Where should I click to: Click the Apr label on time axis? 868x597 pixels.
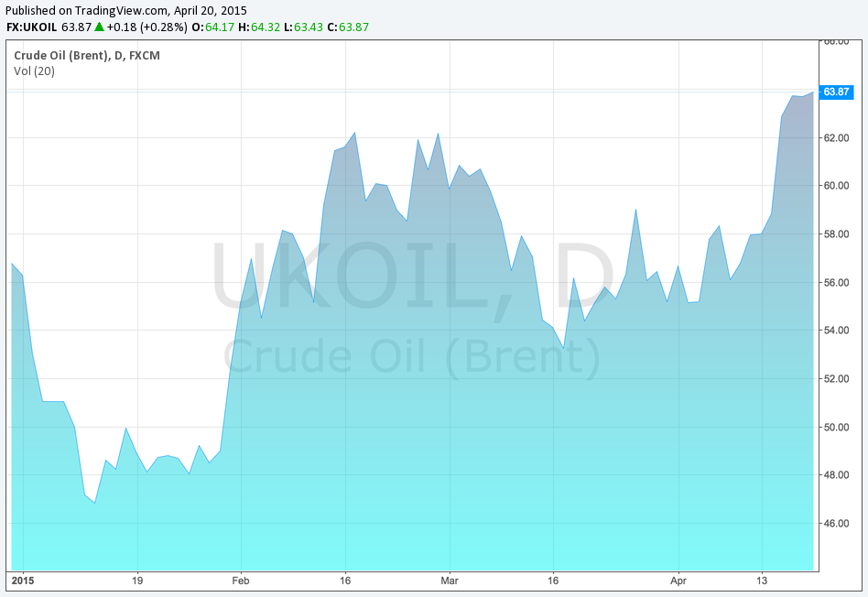678,581
